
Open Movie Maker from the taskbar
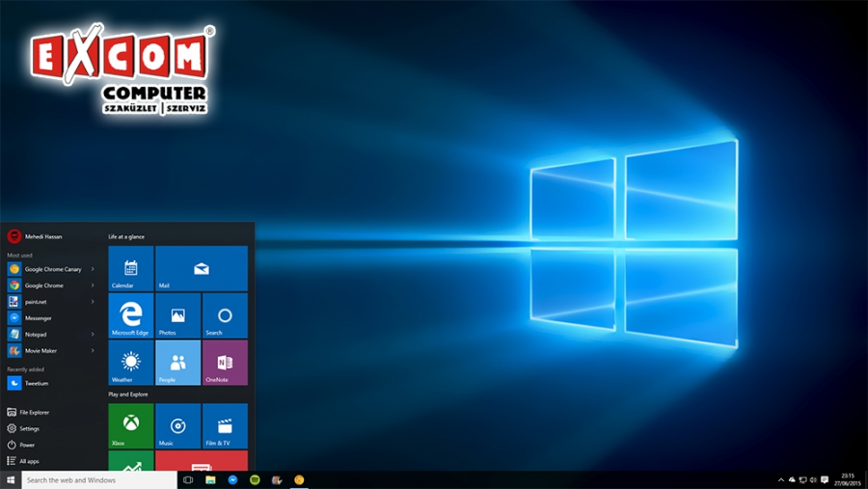pos(277,480)
